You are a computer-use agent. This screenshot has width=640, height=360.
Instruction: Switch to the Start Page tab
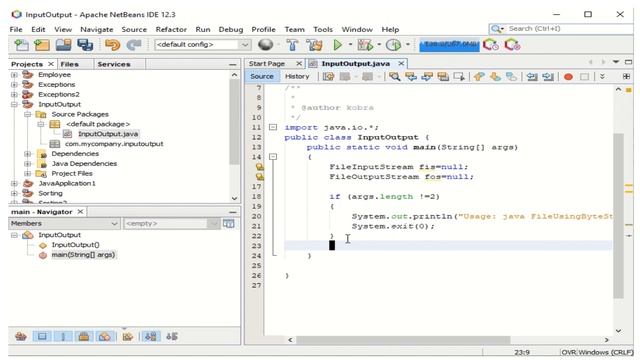click(x=267, y=64)
